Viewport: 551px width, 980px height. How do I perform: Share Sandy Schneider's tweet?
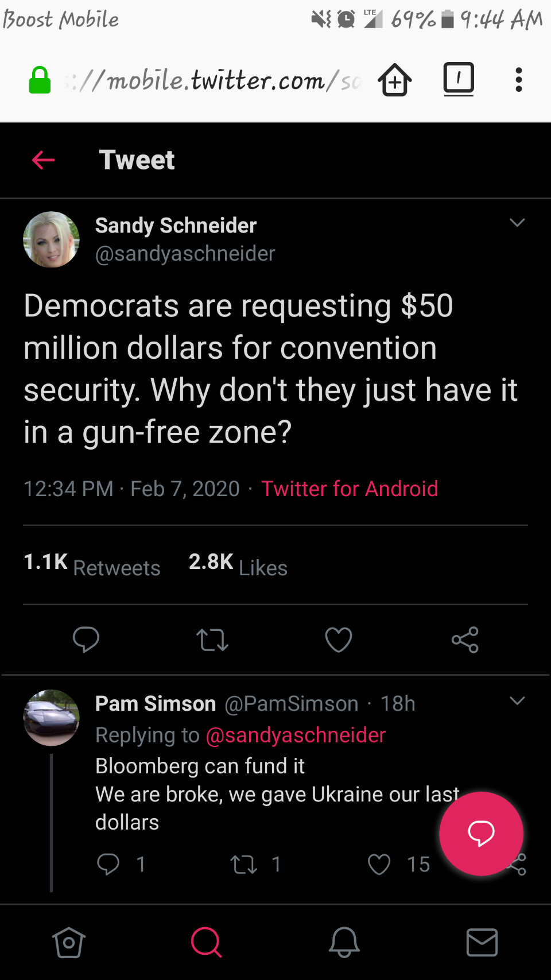tap(465, 640)
